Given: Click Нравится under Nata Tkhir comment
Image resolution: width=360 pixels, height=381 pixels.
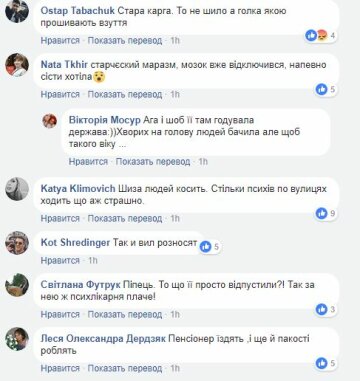Looking at the screenshot, I should point(60,94).
